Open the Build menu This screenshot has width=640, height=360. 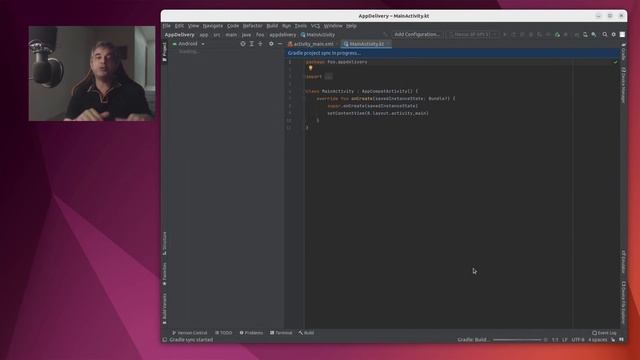[272, 26]
